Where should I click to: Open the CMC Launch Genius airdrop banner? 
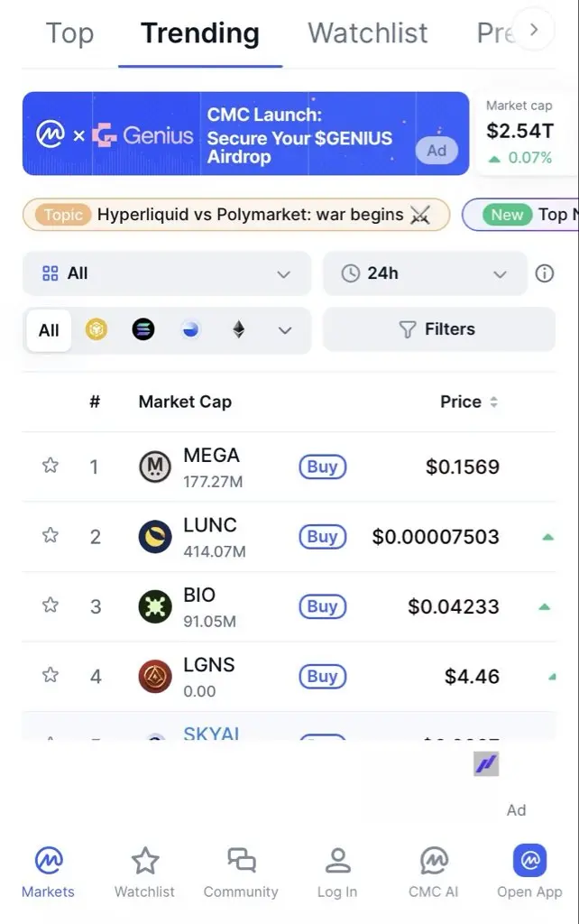245,134
